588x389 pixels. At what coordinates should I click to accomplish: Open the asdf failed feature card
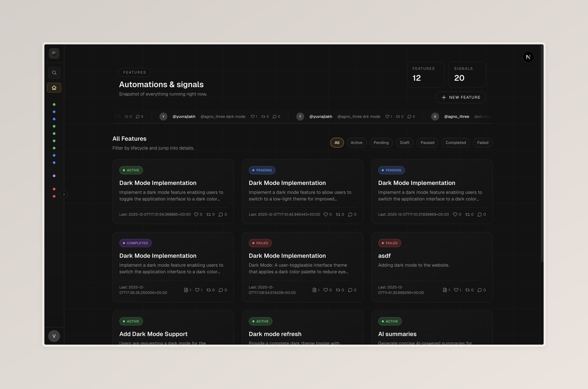point(432,267)
